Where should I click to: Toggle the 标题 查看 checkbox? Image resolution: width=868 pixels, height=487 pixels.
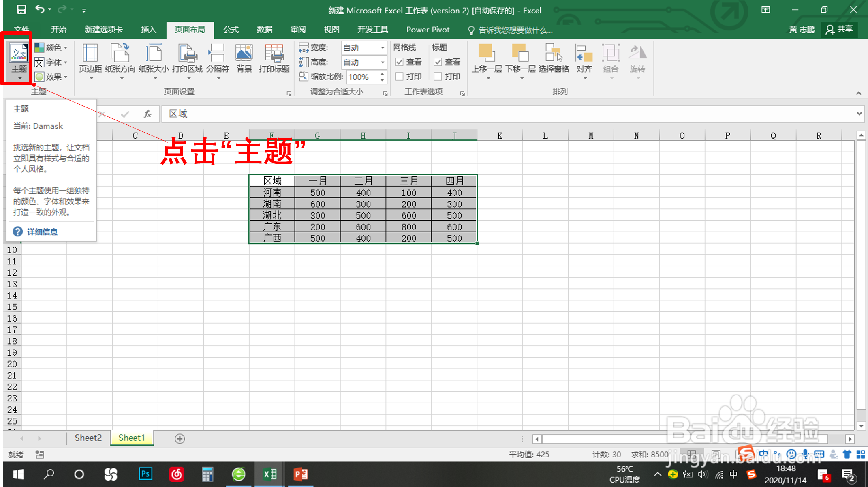click(x=438, y=62)
